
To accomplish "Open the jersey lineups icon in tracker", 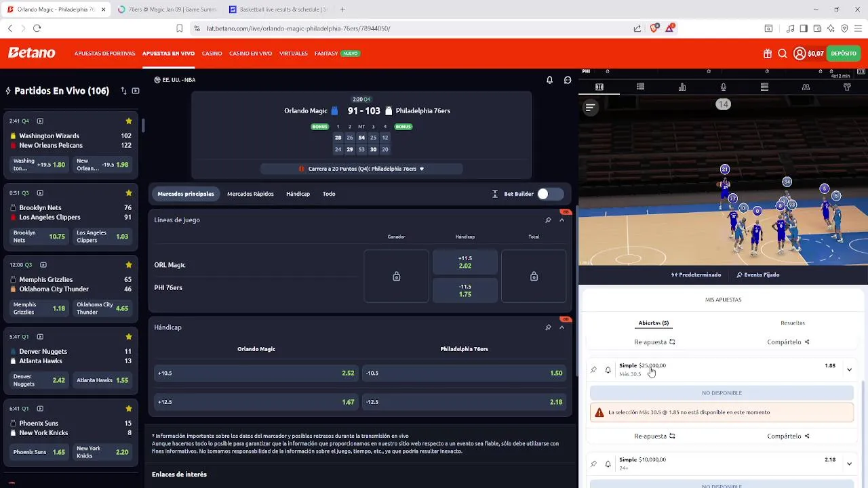I will coord(847,87).
